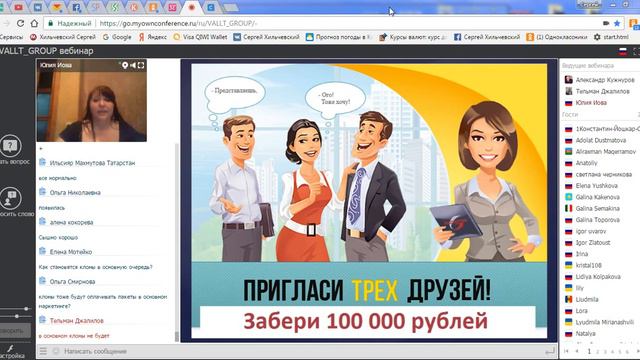The height and width of the screenshot is (360, 640).
Task: Open the start.html bookmark
Action: (x=611, y=37)
